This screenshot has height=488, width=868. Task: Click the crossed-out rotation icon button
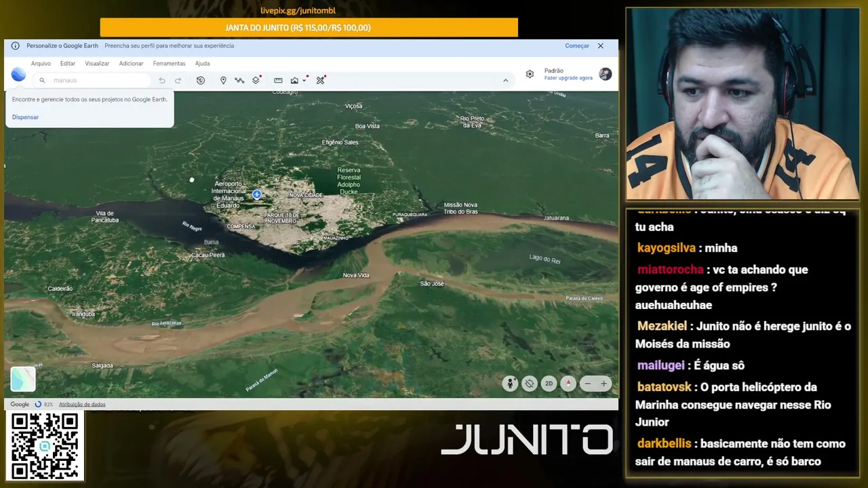[x=530, y=384]
